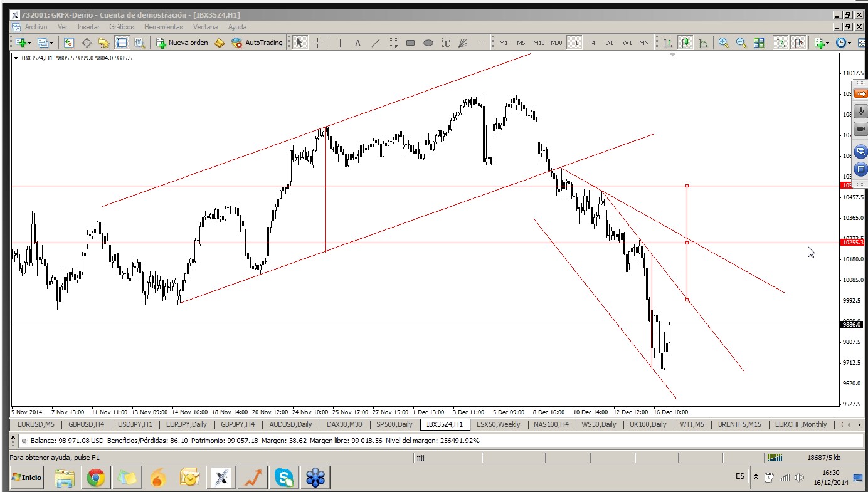Select the rectangle shape tool
868x492 pixels.
pyautogui.click(x=411, y=43)
